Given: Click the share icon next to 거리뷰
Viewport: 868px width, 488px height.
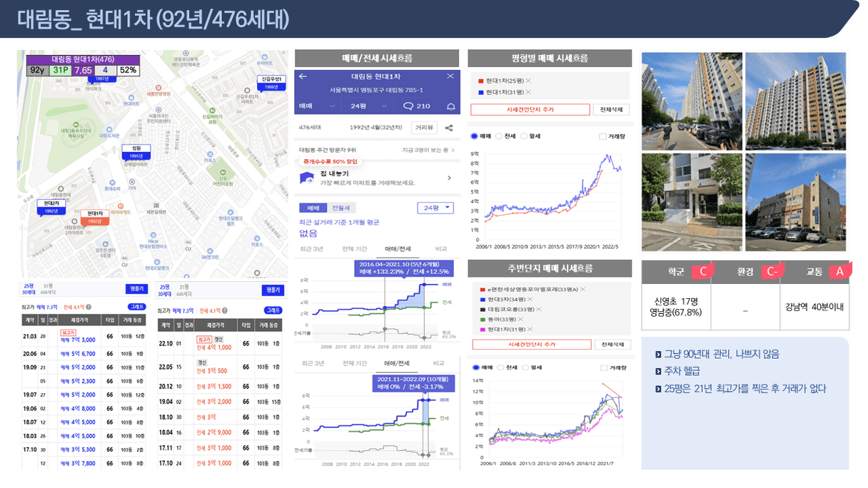Looking at the screenshot, I should pyautogui.click(x=450, y=128).
